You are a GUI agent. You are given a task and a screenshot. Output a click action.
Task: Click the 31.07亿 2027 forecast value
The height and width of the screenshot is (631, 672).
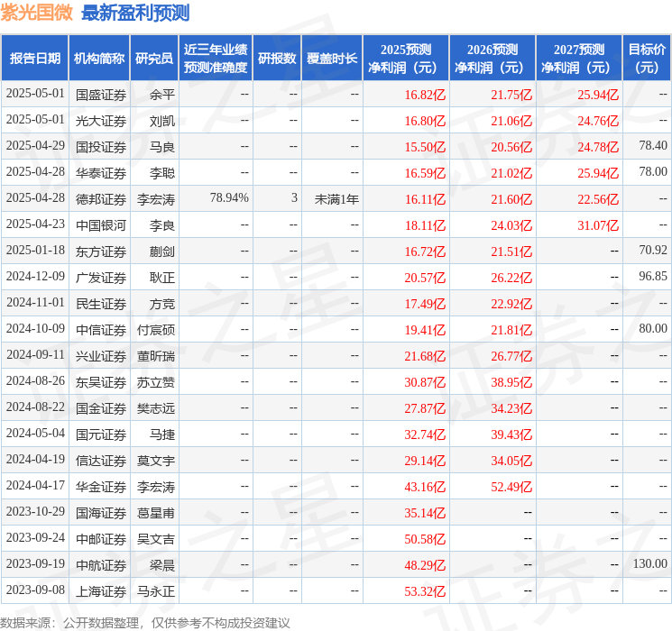598,225
